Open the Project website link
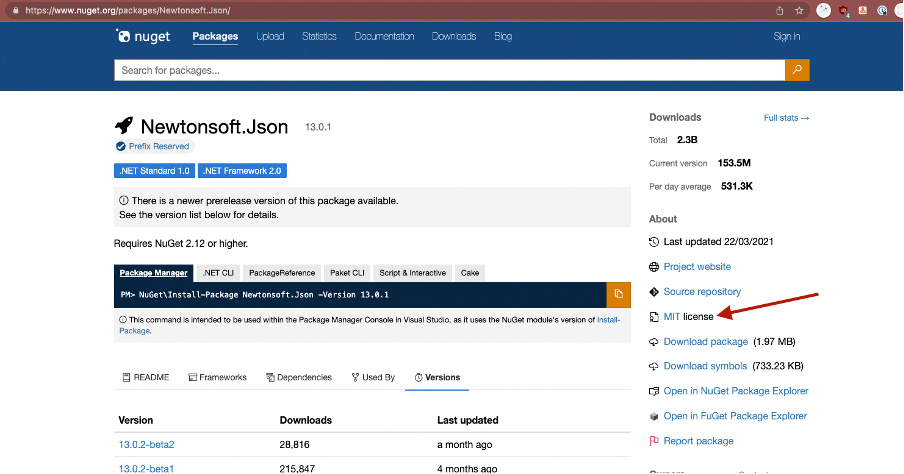 click(x=697, y=267)
